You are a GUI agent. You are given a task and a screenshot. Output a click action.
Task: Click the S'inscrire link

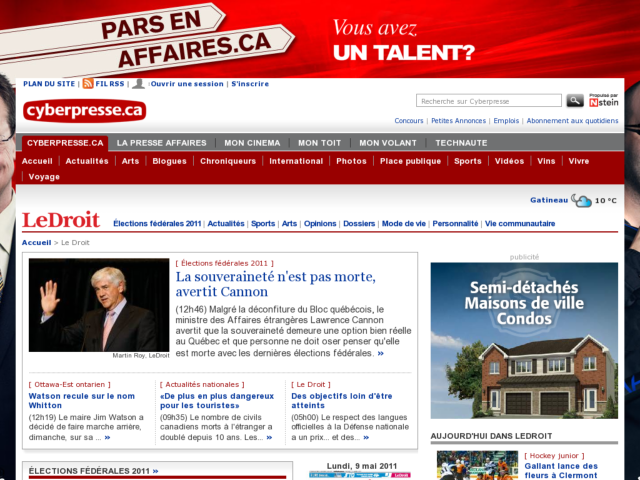(x=250, y=84)
